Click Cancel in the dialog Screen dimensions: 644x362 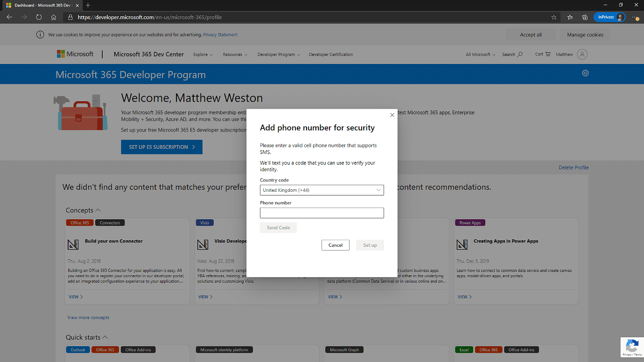coord(336,245)
